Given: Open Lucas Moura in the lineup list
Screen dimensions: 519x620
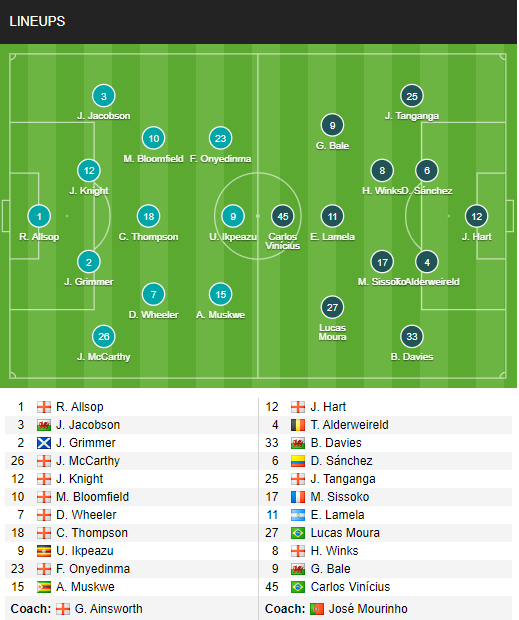Looking at the screenshot, I should [345, 533].
